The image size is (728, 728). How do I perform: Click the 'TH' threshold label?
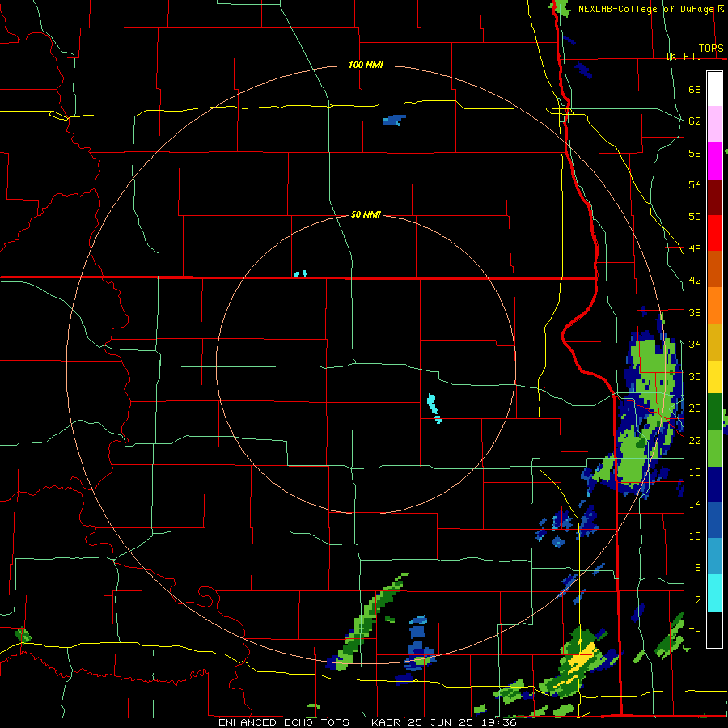pyautogui.click(x=695, y=632)
